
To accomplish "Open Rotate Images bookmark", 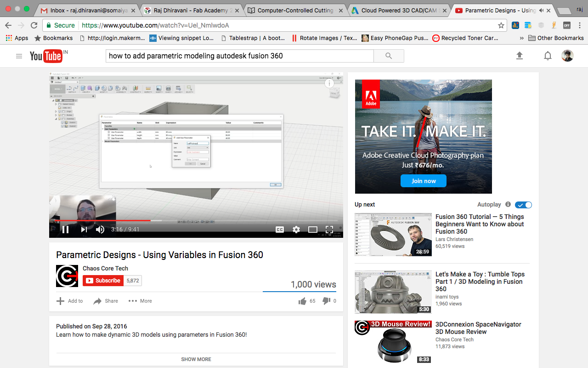I will pos(324,38).
